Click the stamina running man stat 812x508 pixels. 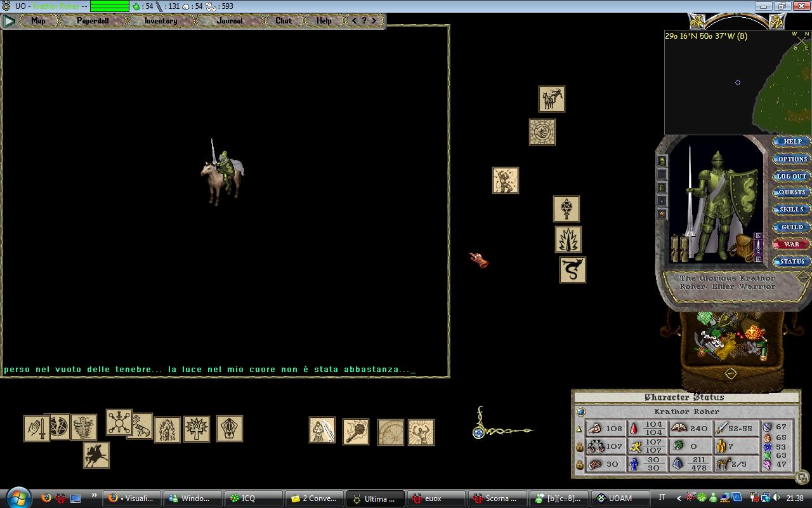[647, 446]
